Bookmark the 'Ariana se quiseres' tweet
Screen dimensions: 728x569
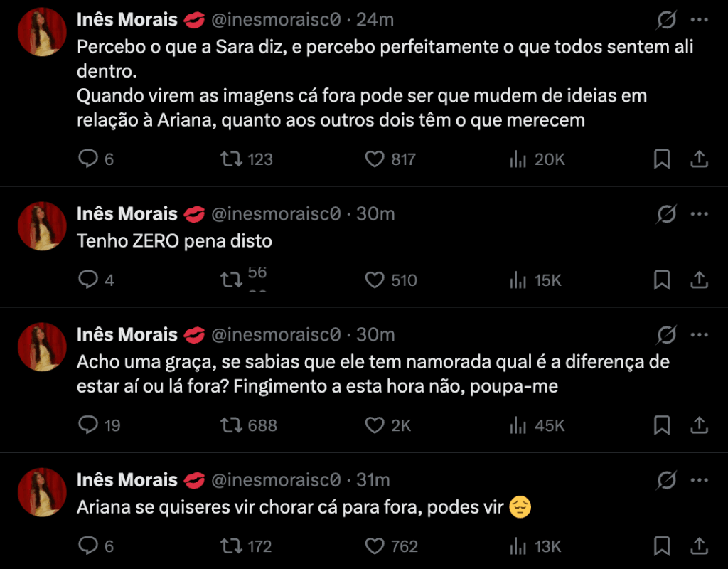(662, 546)
